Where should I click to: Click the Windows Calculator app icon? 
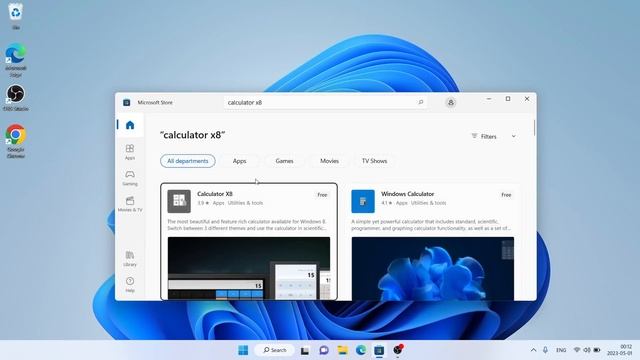[x=363, y=201]
